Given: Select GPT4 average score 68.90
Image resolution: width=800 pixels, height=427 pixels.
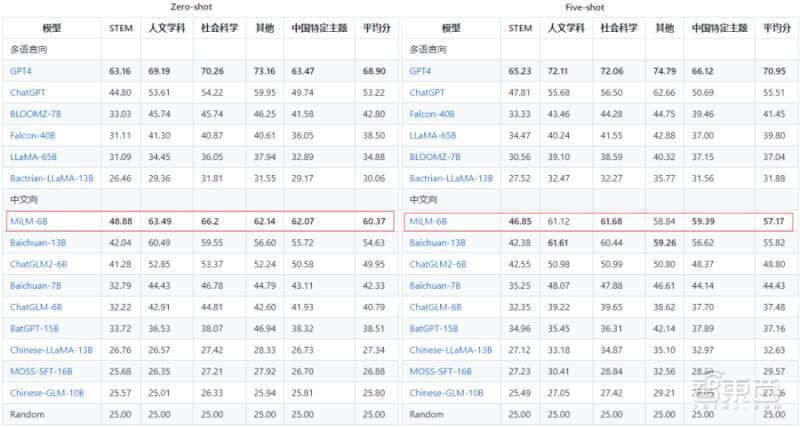Looking at the screenshot, I should (x=374, y=71).
